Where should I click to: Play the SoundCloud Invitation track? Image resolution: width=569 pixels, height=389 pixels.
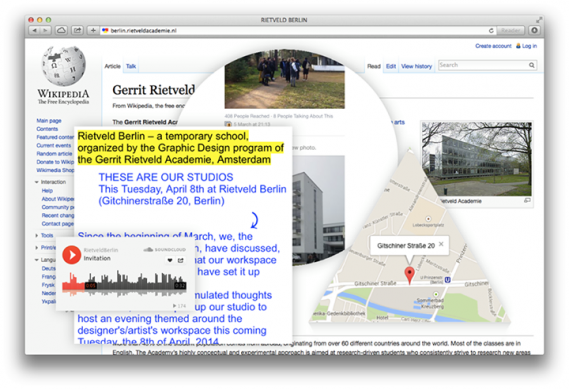click(x=71, y=255)
